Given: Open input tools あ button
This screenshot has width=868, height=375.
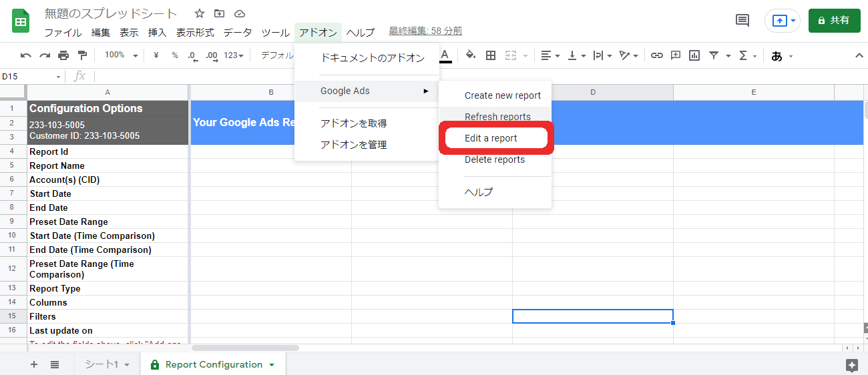Looking at the screenshot, I should click(777, 56).
